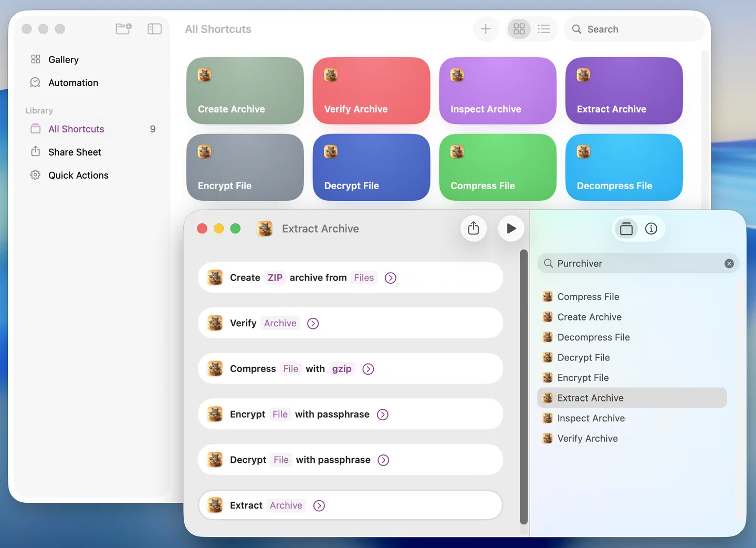Select Decompress File in action list

coord(632,337)
